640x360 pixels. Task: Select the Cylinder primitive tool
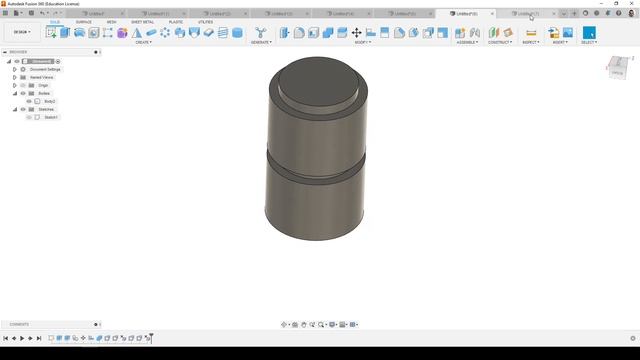[x=237, y=33]
